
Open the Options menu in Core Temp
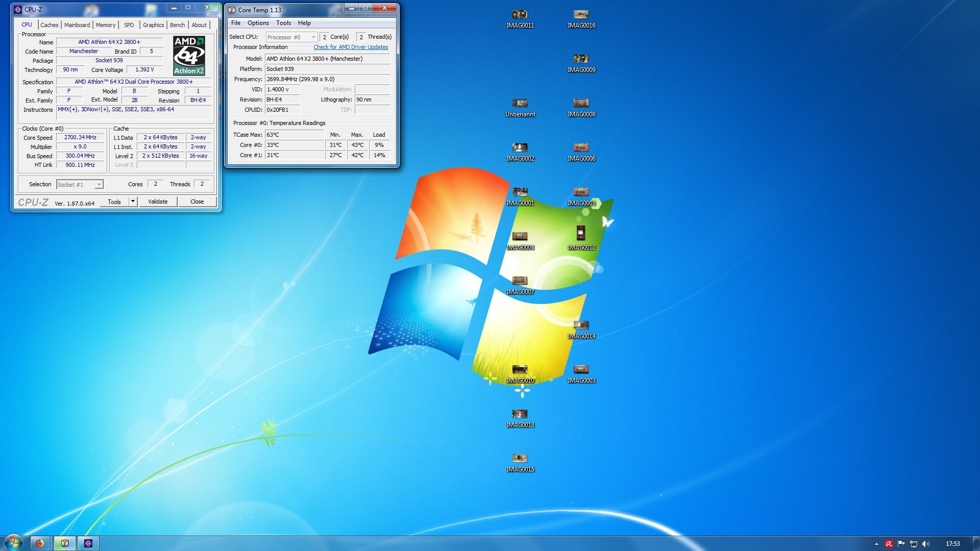pyautogui.click(x=258, y=23)
